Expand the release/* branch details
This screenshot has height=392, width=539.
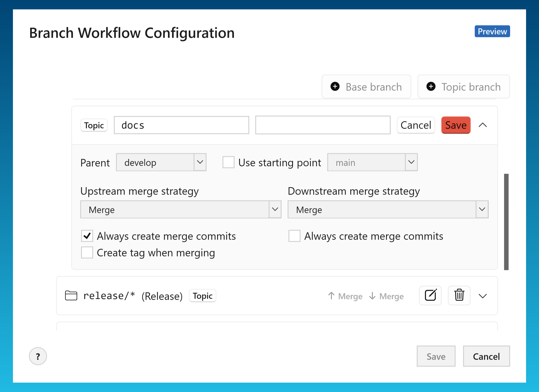point(483,296)
